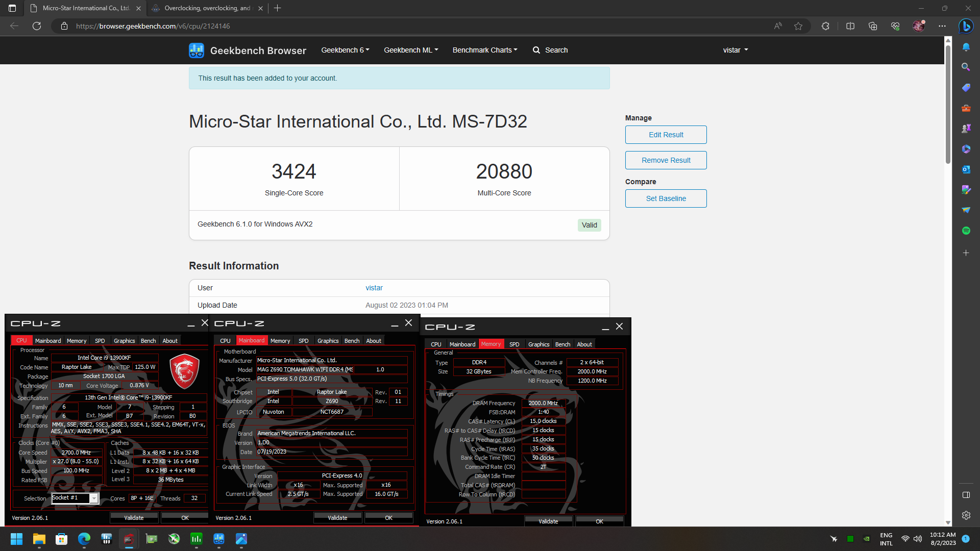Switch to Mainboard tab in first CPU-Z window
980x551 pixels.
pos(48,341)
